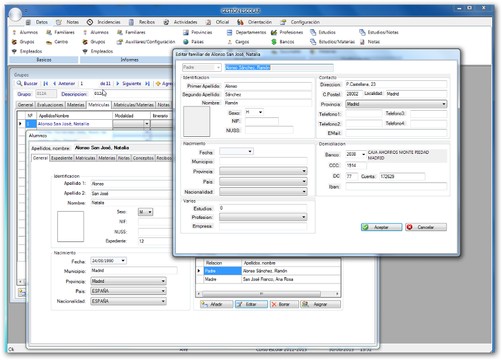Click Añadir button below familiares list
Viewport: 502px width, 360px height.
[x=216, y=304]
